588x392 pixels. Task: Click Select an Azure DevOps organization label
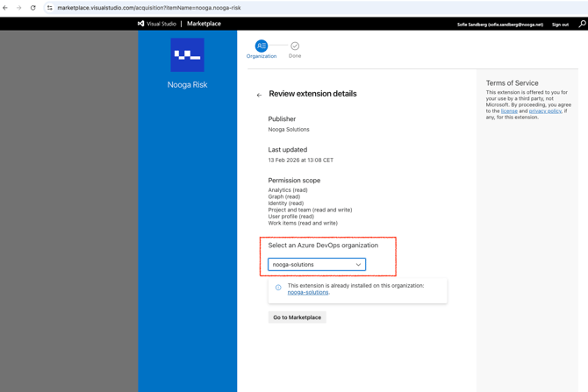coord(323,245)
